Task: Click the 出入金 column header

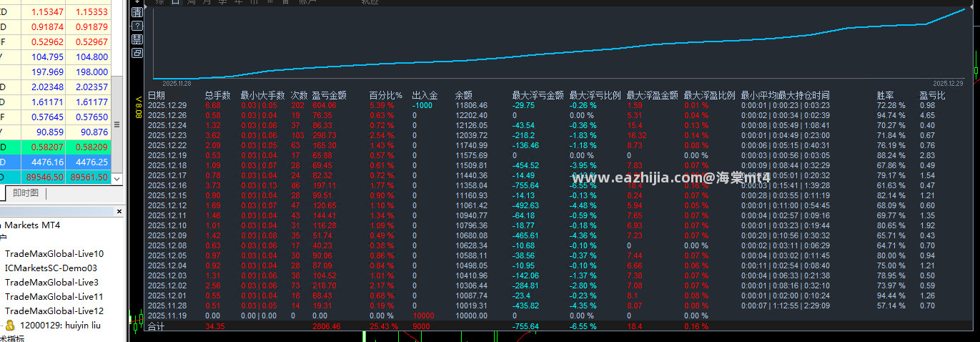Action: point(425,95)
